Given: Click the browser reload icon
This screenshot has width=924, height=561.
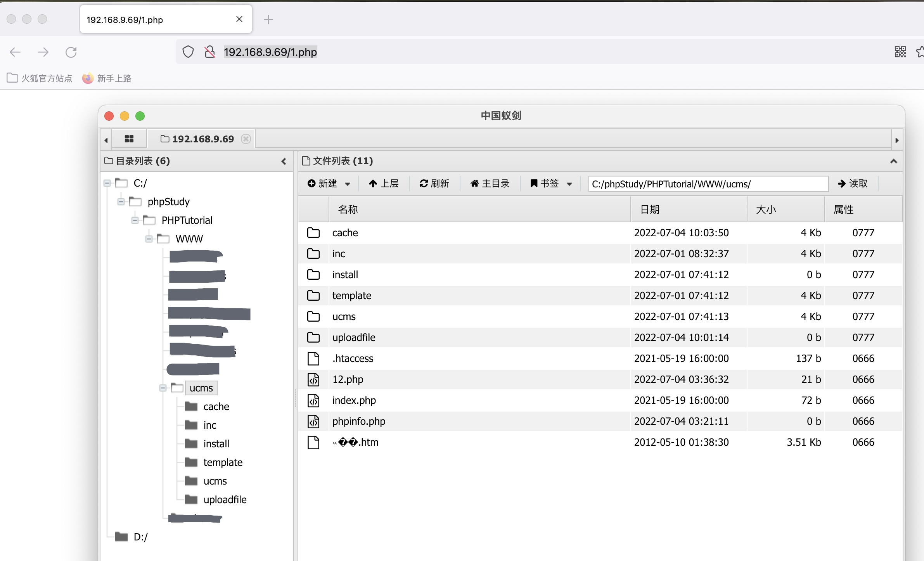Looking at the screenshot, I should coord(71,52).
